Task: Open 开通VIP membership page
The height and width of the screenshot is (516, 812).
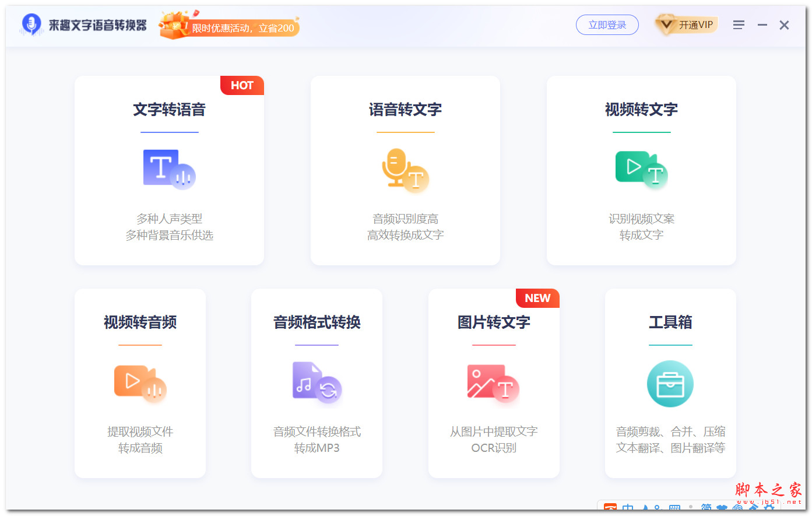Action: pyautogui.click(x=687, y=24)
